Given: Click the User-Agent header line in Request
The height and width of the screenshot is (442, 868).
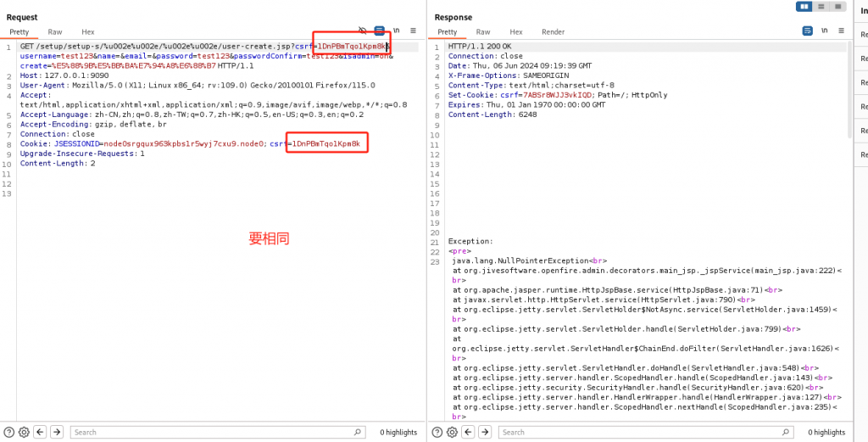Looking at the screenshot, I should click(x=198, y=86).
